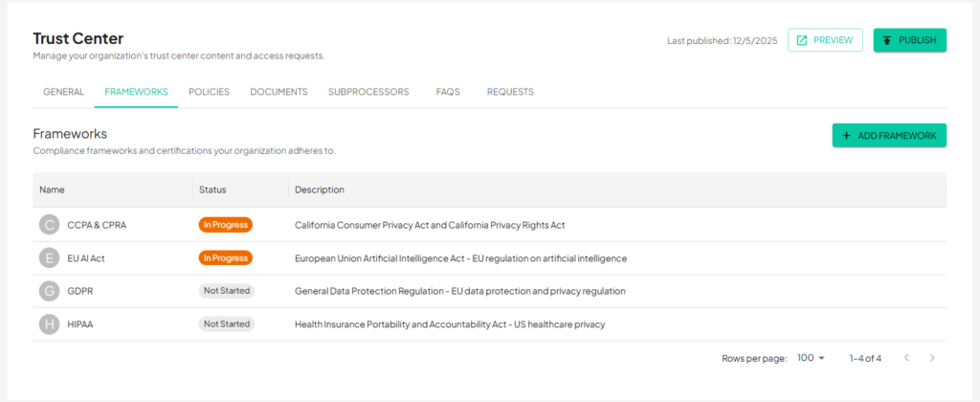This screenshot has width=980, height=402.
Task: Click the Not Started badge for GDPR
Action: click(x=227, y=291)
